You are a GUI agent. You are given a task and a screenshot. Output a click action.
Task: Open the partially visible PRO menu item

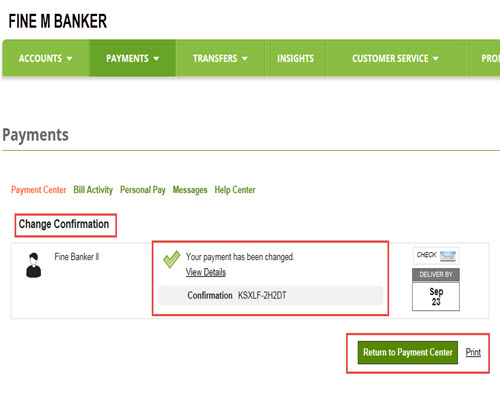[x=490, y=58]
